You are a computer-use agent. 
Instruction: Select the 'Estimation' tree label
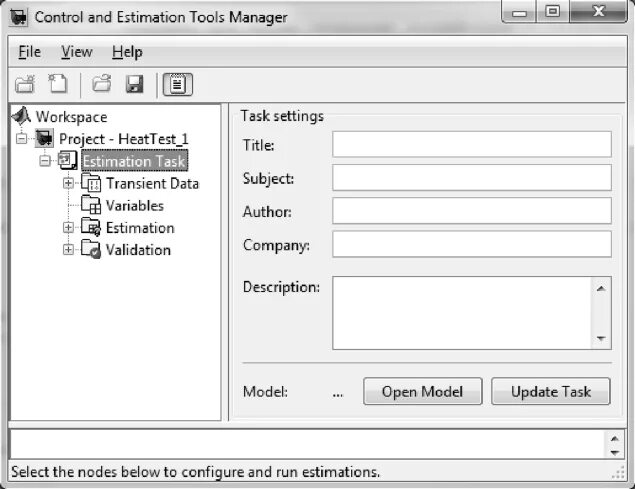(x=140, y=228)
